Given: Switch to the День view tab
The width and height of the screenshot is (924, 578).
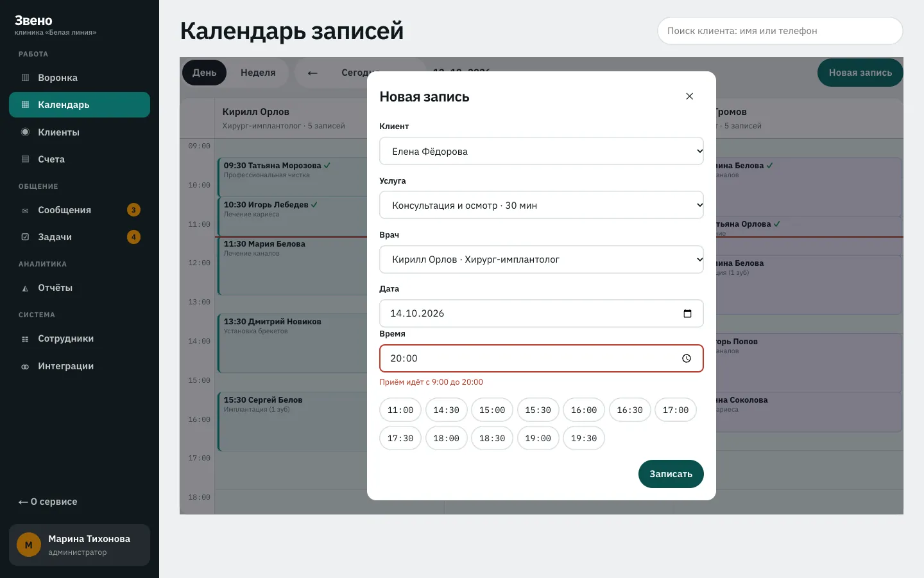Looking at the screenshot, I should click(x=204, y=73).
